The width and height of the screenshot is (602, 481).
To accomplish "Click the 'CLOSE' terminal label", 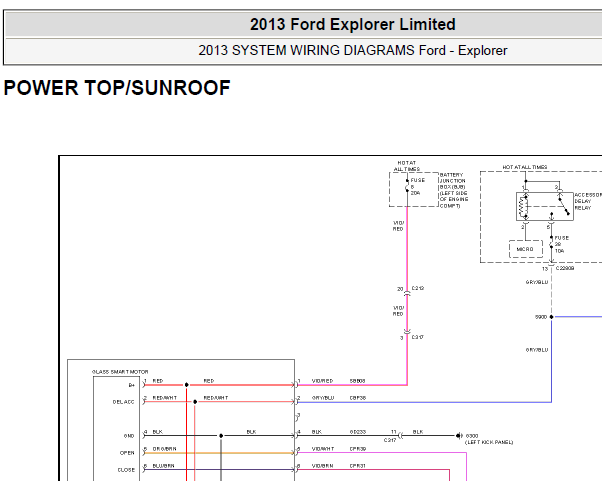I will [x=126, y=470].
